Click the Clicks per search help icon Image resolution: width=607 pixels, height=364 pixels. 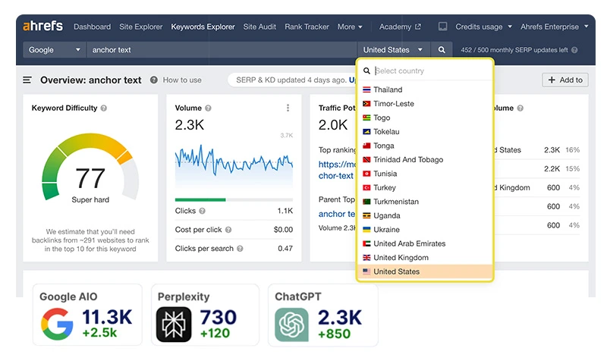point(240,249)
